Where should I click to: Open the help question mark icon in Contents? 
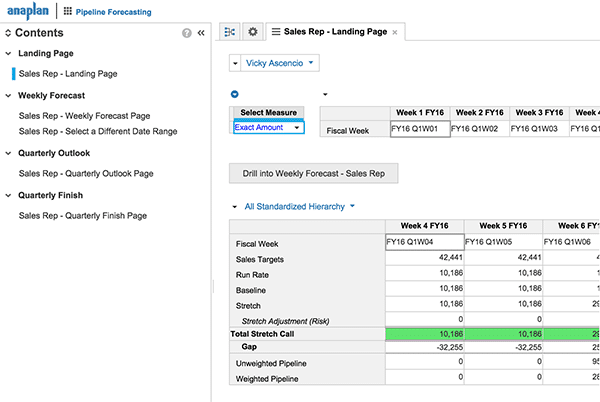pyautogui.click(x=187, y=33)
